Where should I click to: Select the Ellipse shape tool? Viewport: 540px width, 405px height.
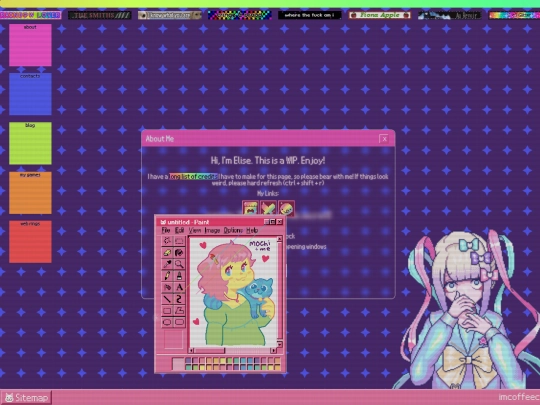tap(167, 322)
